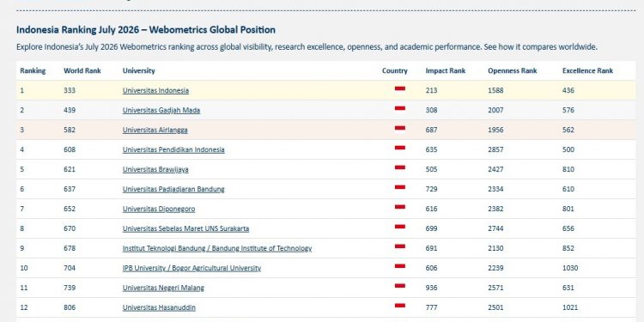The image size is (644, 322).
Task: Select world rank 608 cell
Action: click(x=70, y=149)
